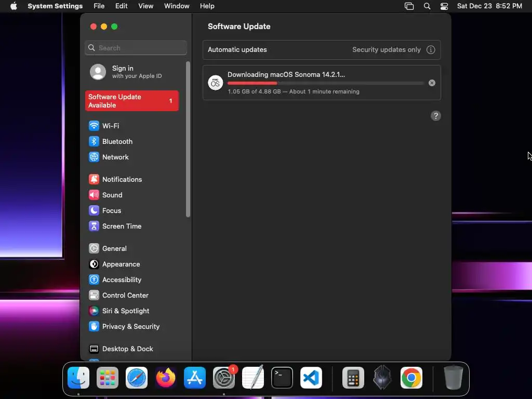
Task: Open the View menu
Action: pos(146,6)
